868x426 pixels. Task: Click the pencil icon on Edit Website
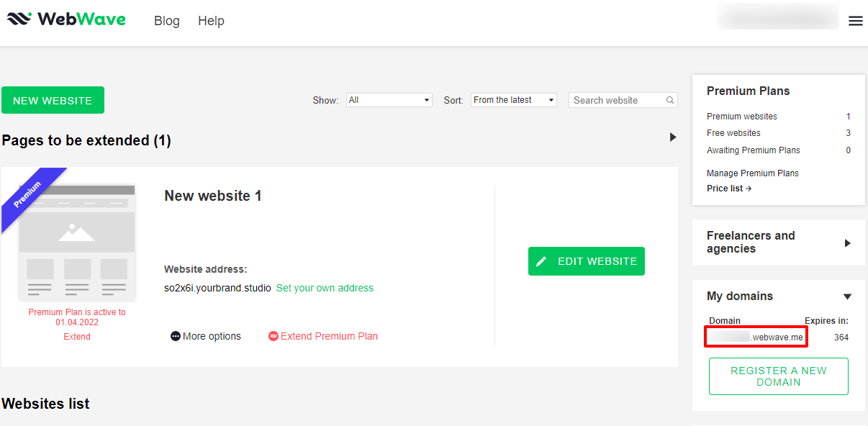coord(542,261)
